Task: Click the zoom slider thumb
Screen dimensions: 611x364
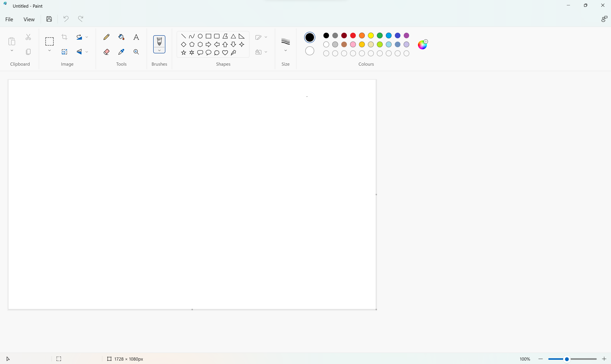Action: (567, 359)
